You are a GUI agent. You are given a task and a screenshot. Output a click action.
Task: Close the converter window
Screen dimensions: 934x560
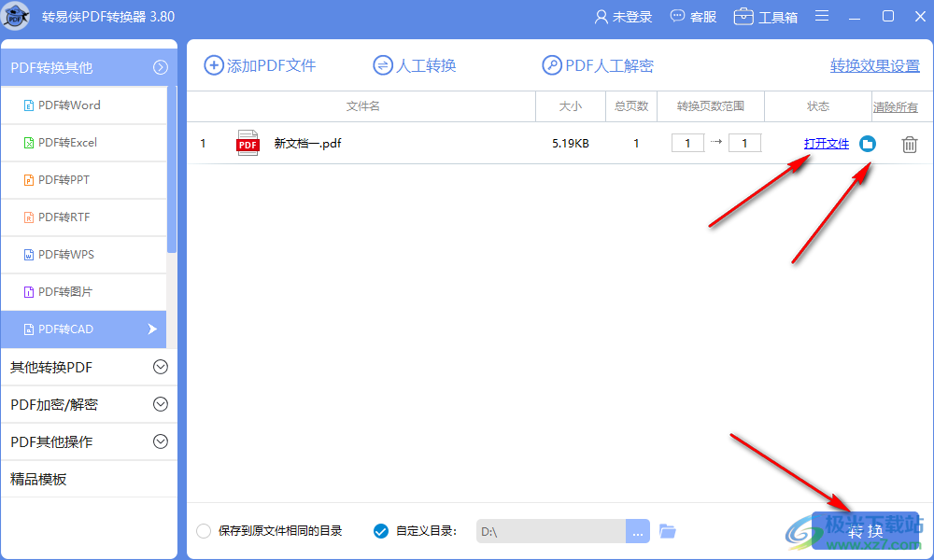[x=920, y=16]
